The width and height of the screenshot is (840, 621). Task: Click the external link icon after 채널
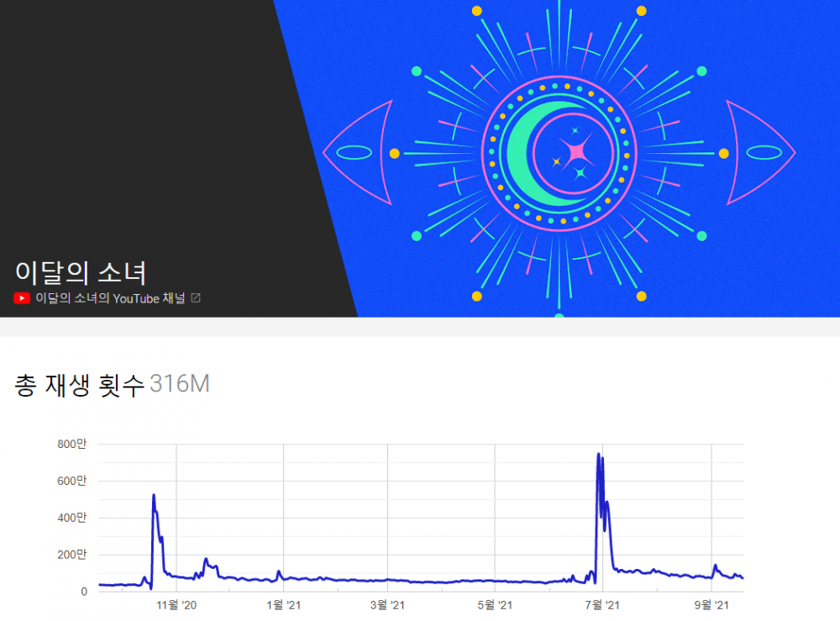click(196, 298)
